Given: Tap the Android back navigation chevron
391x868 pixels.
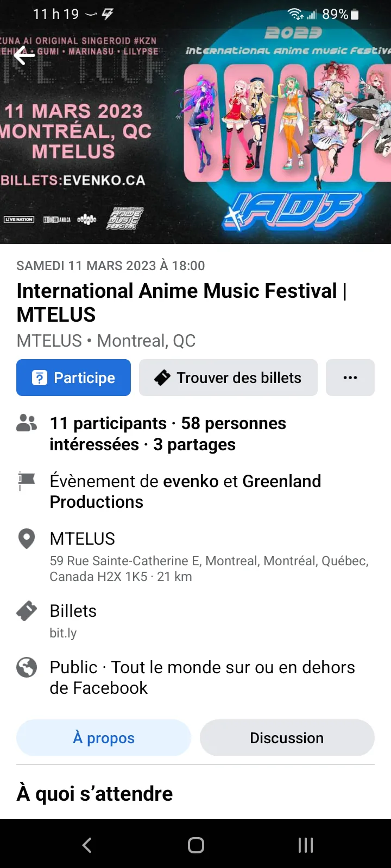Looking at the screenshot, I should [x=87, y=845].
